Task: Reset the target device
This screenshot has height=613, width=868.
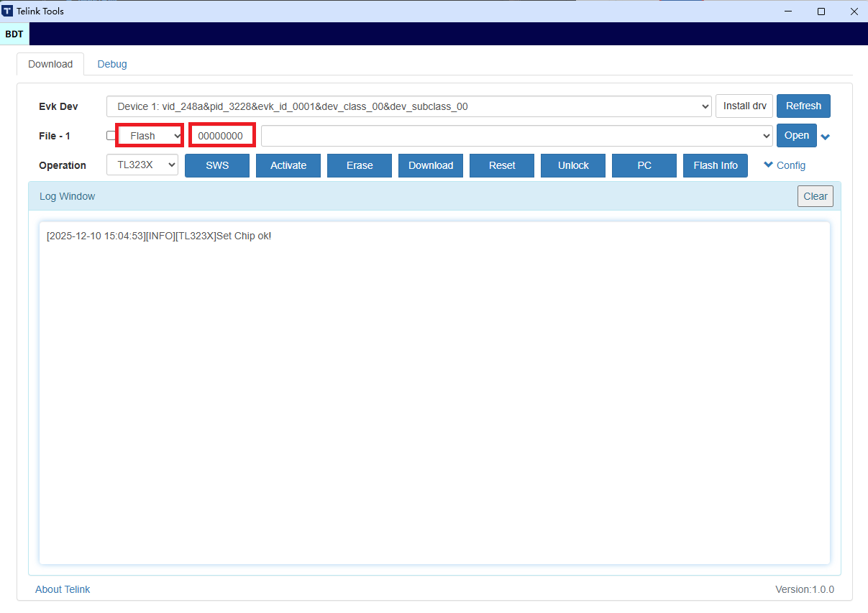Action: [501, 165]
